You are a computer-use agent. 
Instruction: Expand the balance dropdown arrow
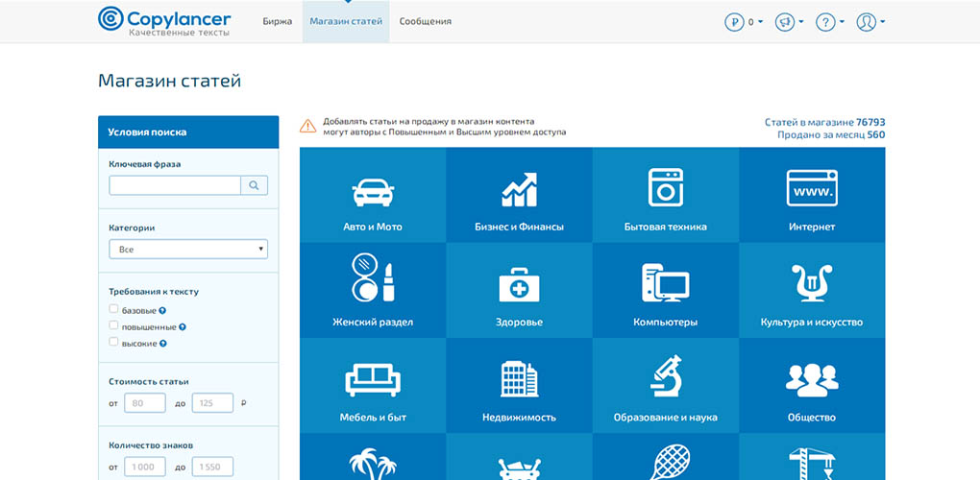pos(761,22)
